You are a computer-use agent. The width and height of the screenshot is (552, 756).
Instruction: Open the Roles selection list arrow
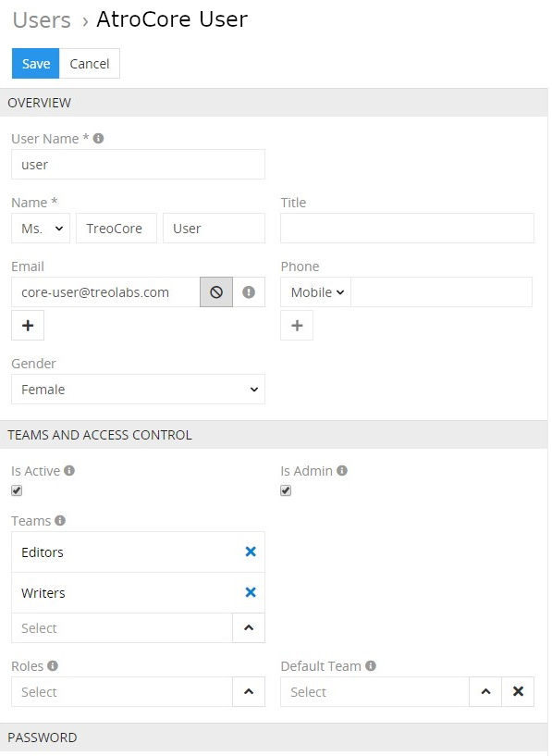(249, 691)
